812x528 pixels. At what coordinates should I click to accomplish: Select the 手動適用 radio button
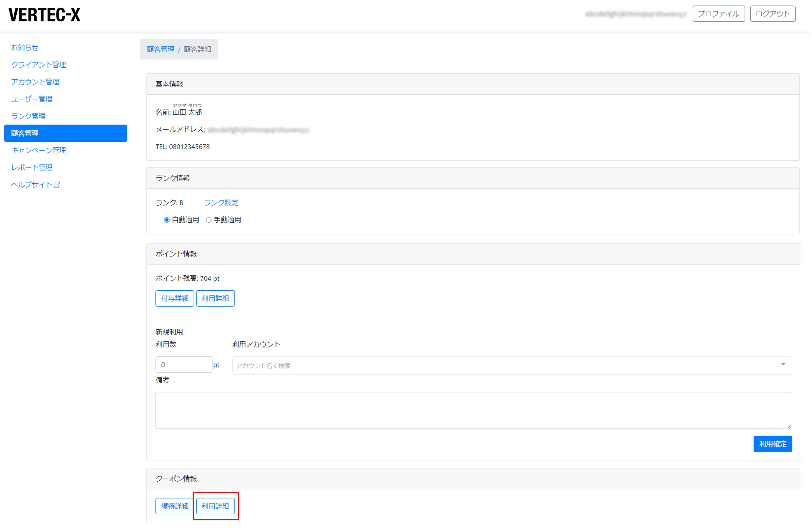(209, 220)
